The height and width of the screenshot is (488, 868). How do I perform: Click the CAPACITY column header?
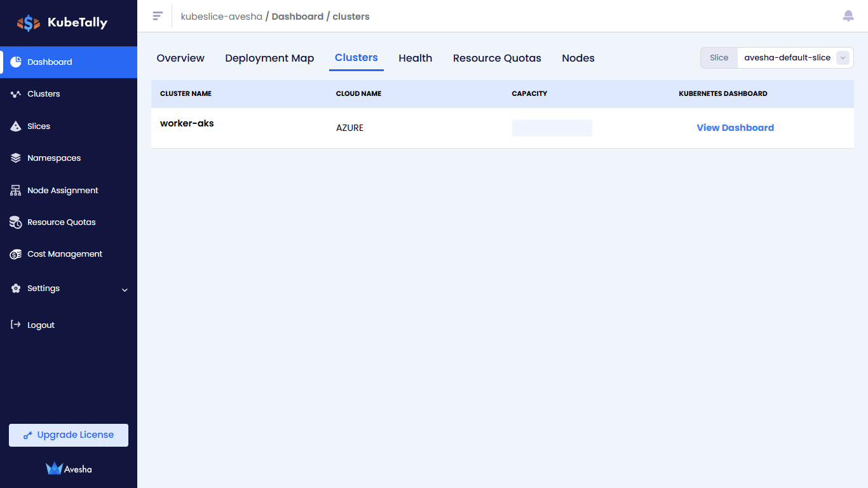tap(529, 93)
